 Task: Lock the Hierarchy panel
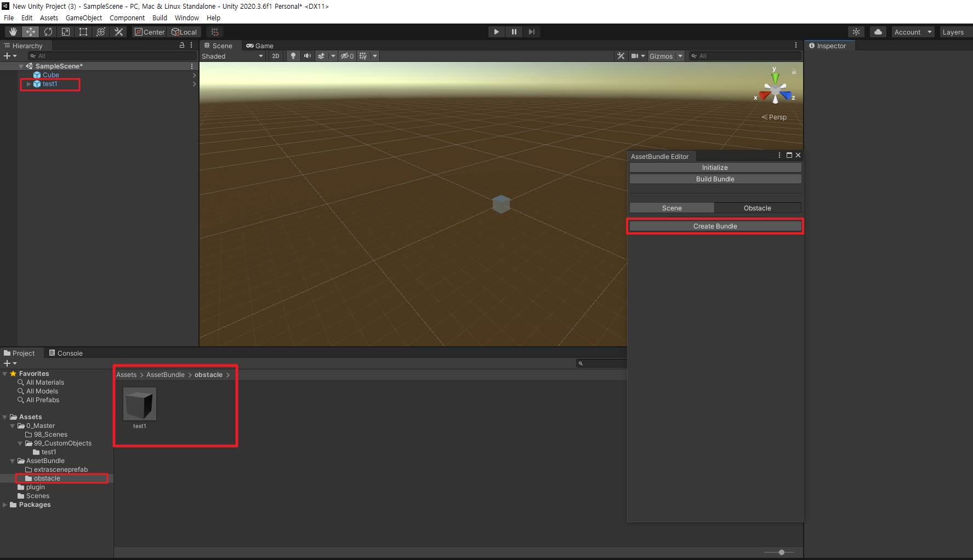(182, 45)
